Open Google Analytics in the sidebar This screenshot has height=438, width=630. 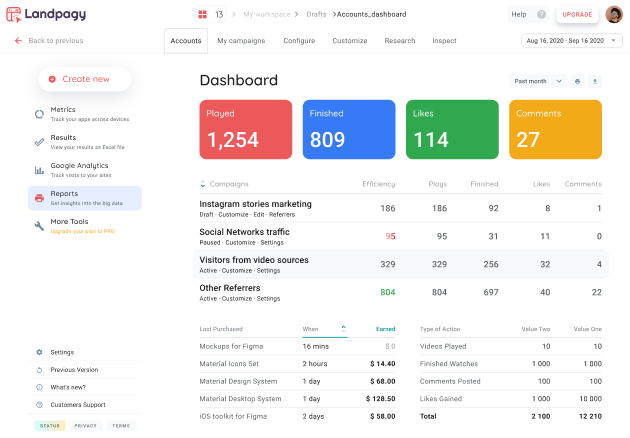tap(78, 166)
